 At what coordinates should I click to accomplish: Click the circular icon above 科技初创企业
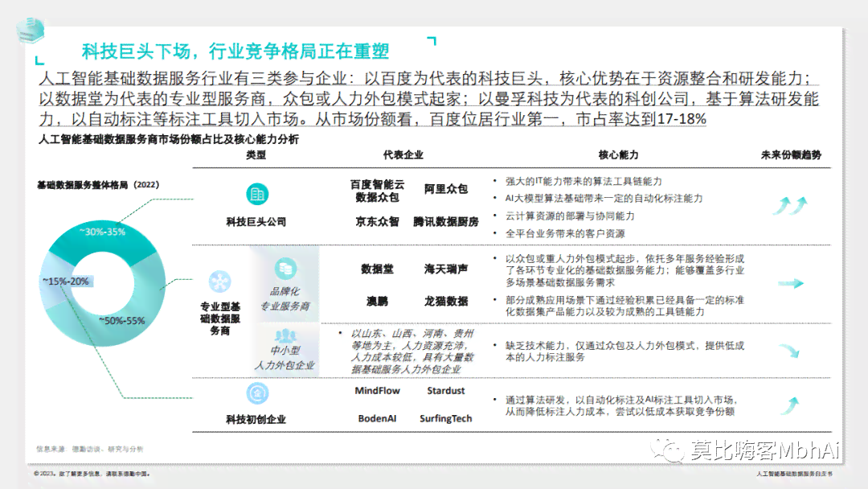[257, 393]
